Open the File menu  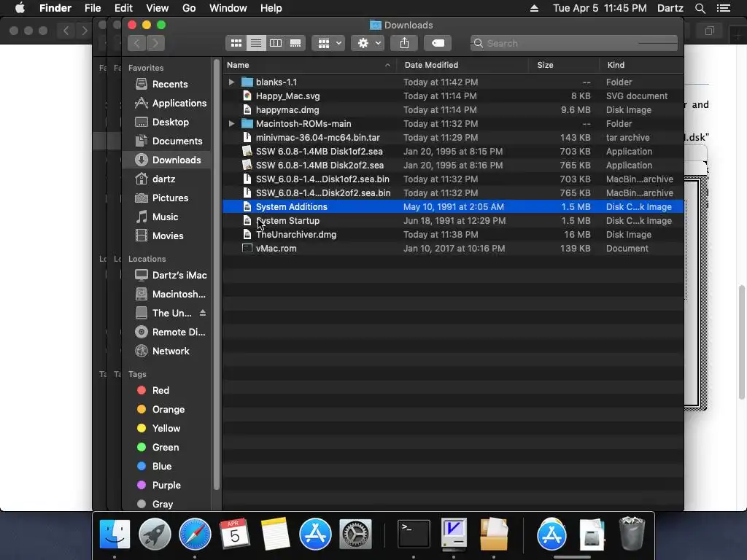93,8
